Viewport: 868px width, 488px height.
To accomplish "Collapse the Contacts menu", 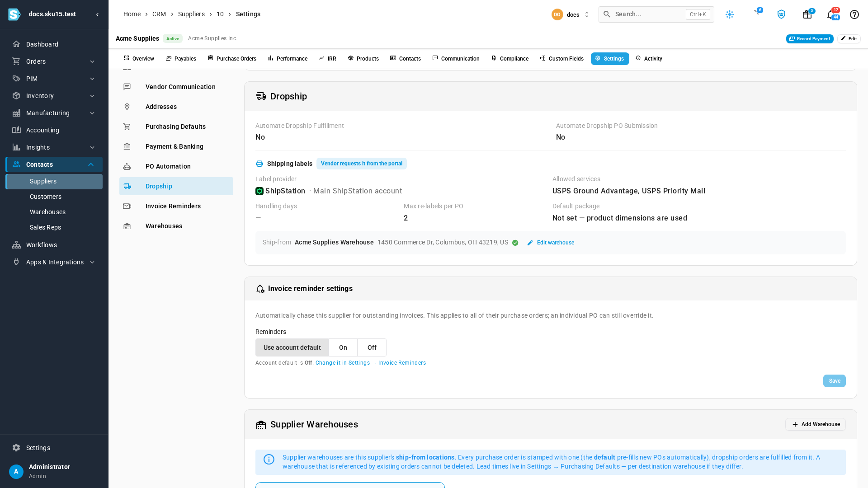I will pos(54,164).
